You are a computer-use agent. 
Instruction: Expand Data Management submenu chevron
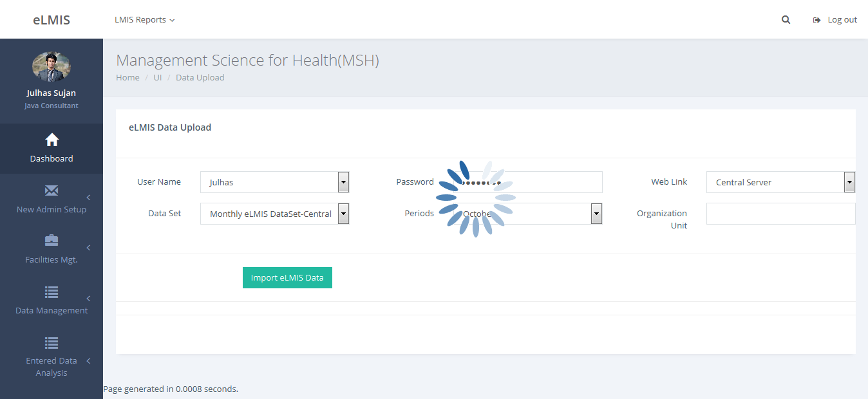[x=88, y=298]
